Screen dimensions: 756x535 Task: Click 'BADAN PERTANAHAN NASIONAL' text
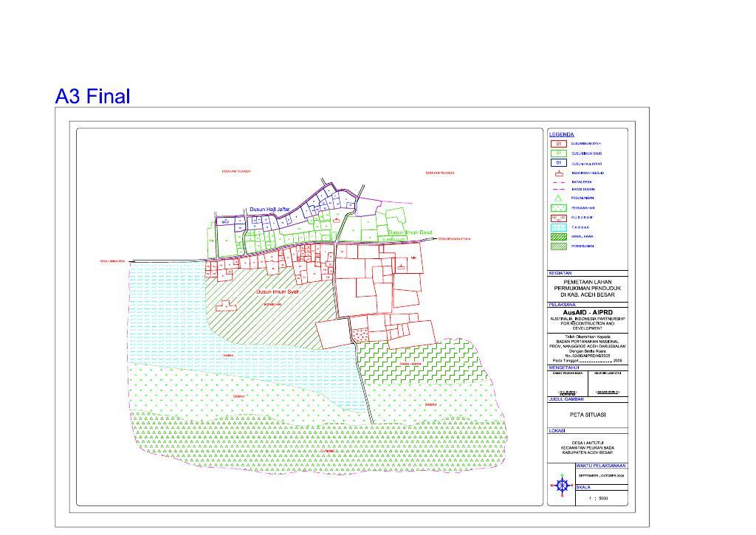tap(587, 341)
